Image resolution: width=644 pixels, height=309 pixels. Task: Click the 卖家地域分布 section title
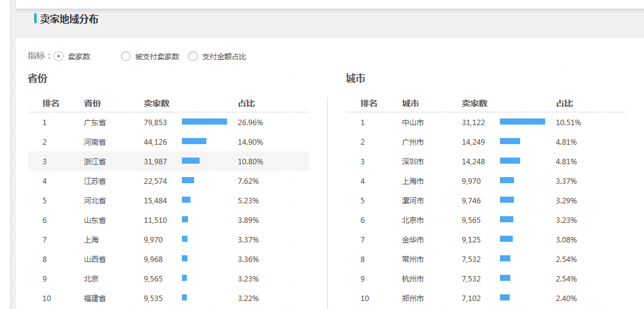[x=69, y=19]
